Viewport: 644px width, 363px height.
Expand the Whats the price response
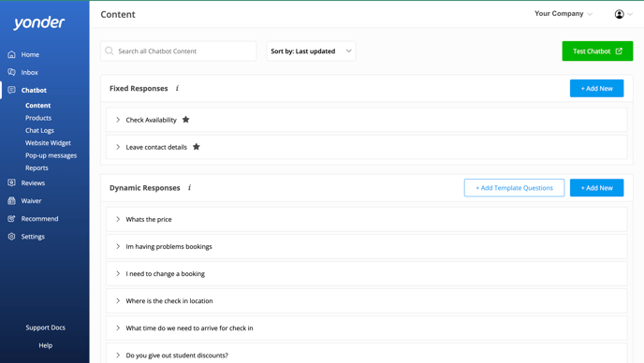pyautogui.click(x=118, y=219)
